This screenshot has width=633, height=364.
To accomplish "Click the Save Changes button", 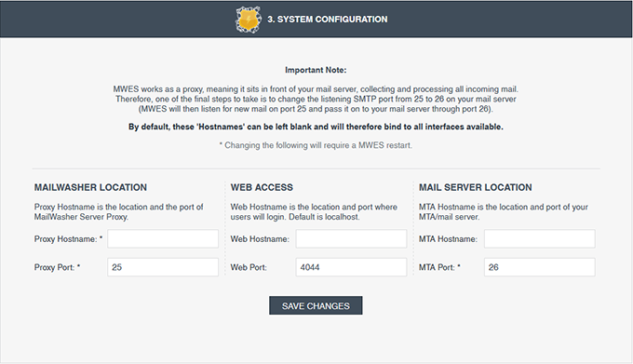I will [x=316, y=305].
